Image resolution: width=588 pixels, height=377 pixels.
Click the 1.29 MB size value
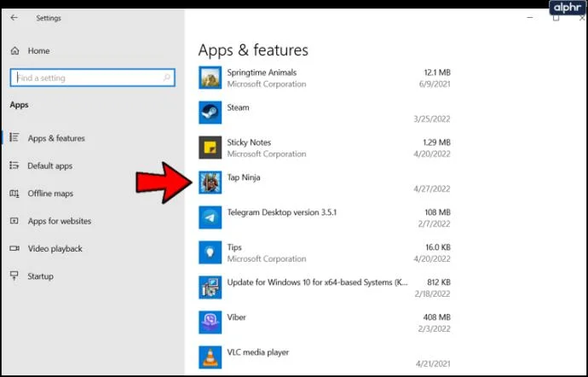436,142
